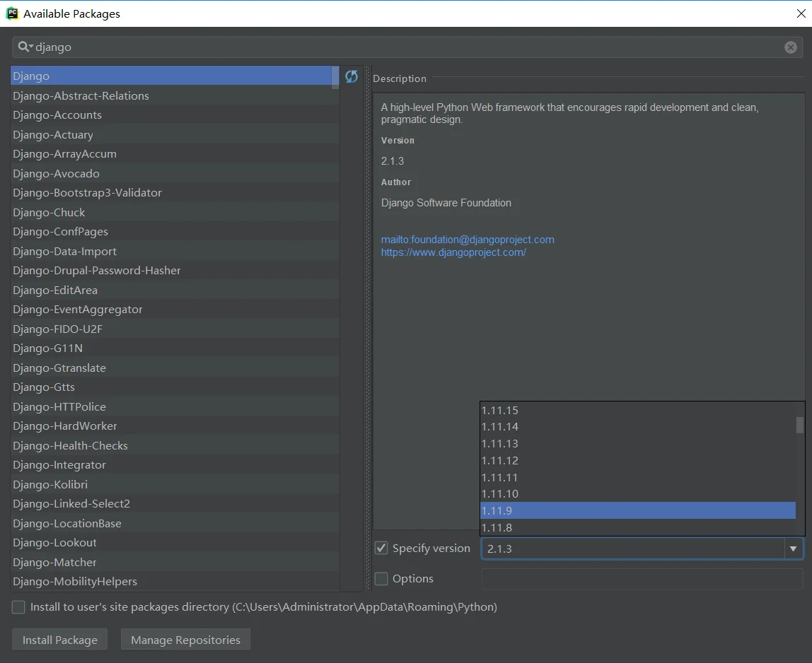The image size is (812, 663).
Task: Click the package list scrollbar thumb
Action: [335, 77]
